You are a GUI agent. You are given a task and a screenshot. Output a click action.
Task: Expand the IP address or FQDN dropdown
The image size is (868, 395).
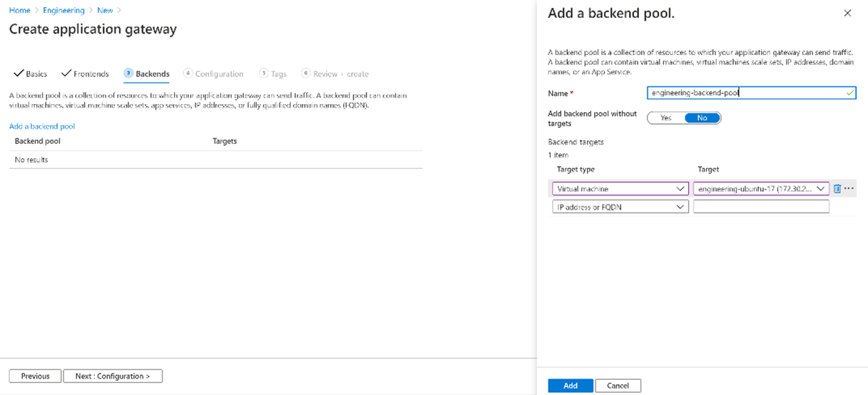pyautogui.click(x=620, y=207)
